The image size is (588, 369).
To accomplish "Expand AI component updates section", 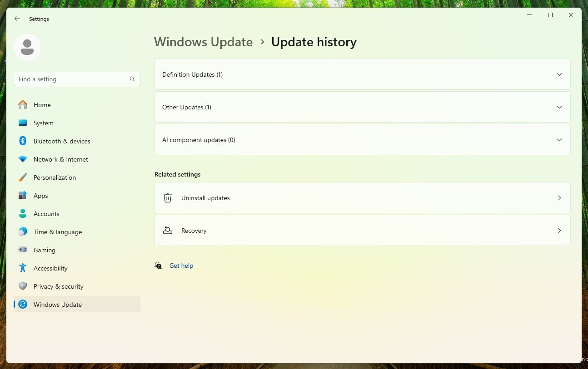I will point(559,140).
